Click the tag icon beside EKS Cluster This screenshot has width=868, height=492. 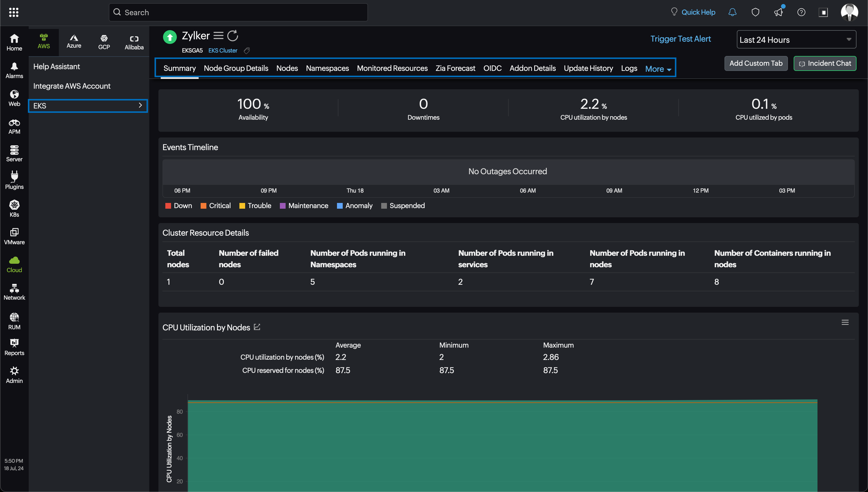click(247, 50)
